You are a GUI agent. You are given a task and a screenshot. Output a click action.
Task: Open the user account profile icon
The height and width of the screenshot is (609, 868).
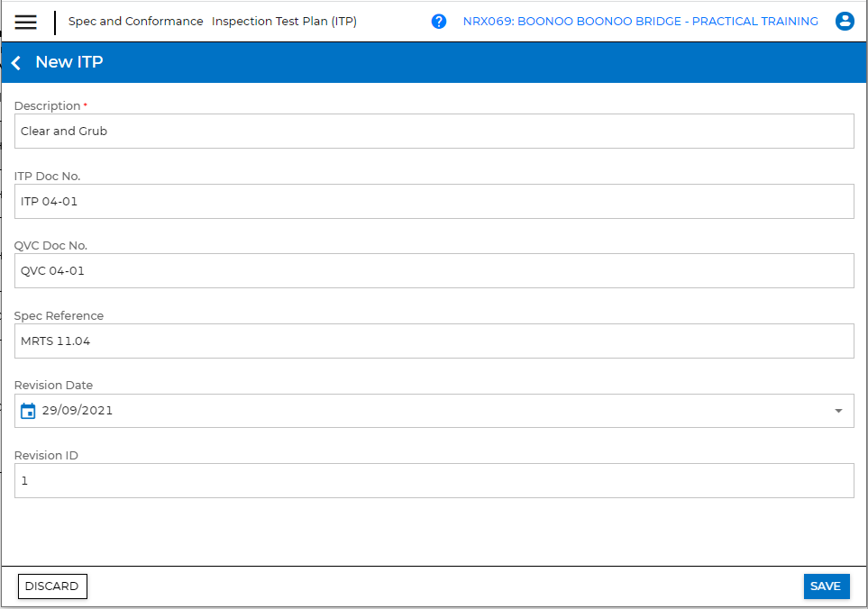point(845,22)
